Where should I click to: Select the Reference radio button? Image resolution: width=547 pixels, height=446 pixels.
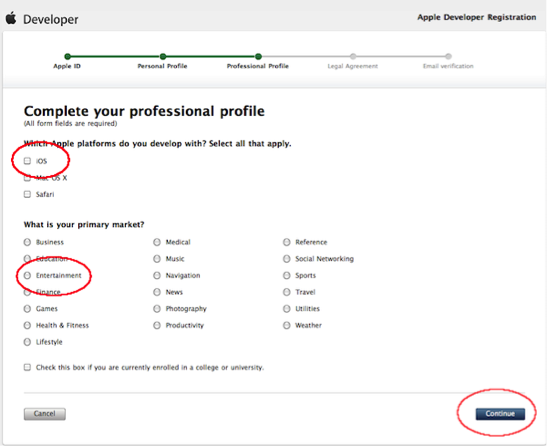click(x=287, y=242)
